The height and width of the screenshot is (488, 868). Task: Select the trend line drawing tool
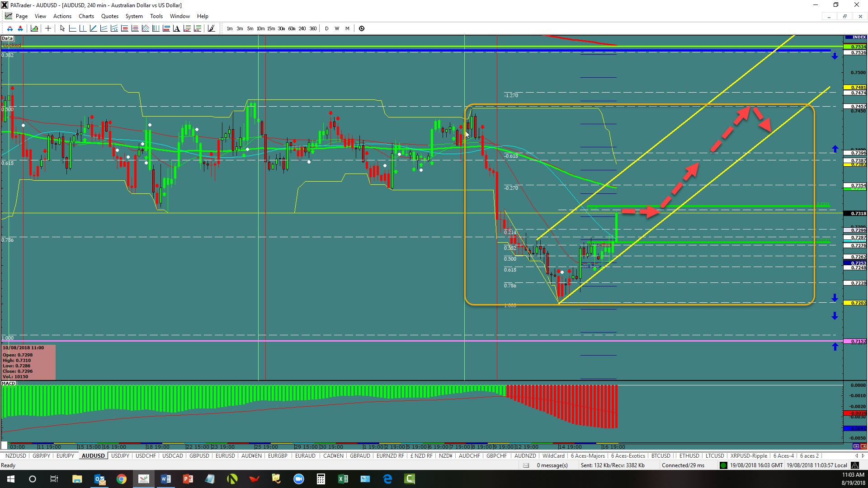click(x=93, y=28)
